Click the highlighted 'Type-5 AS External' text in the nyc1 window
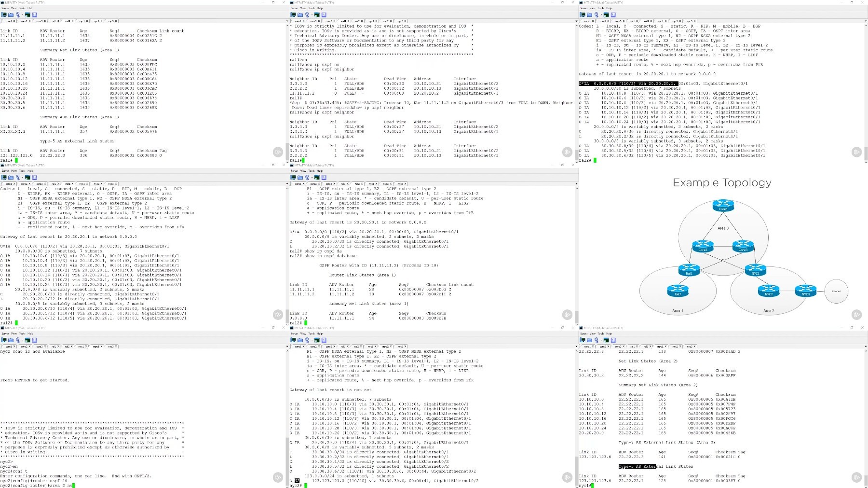This screenshot has width=868, height=488. tap(637, 466)
